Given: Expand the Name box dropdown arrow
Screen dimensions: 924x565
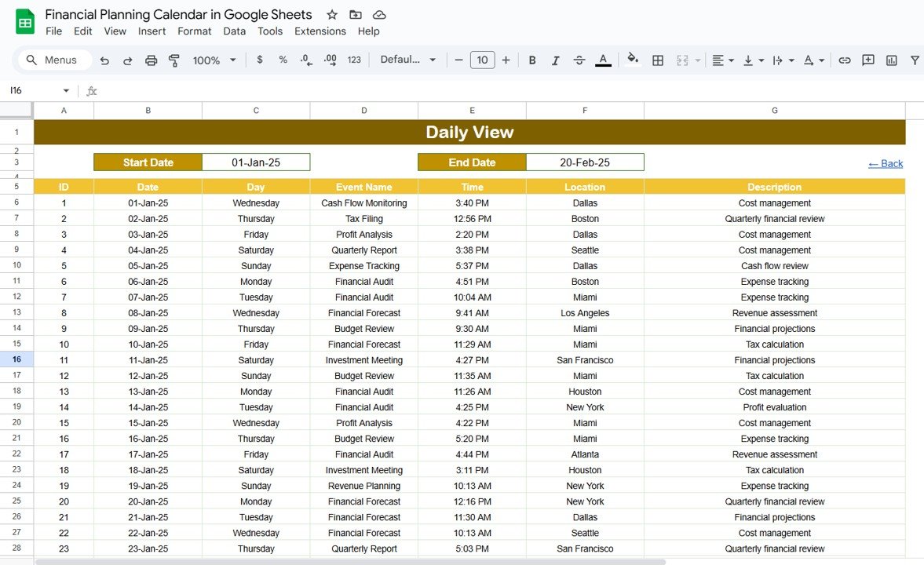Looking at the screenshot, I should [x=66, y=91].
